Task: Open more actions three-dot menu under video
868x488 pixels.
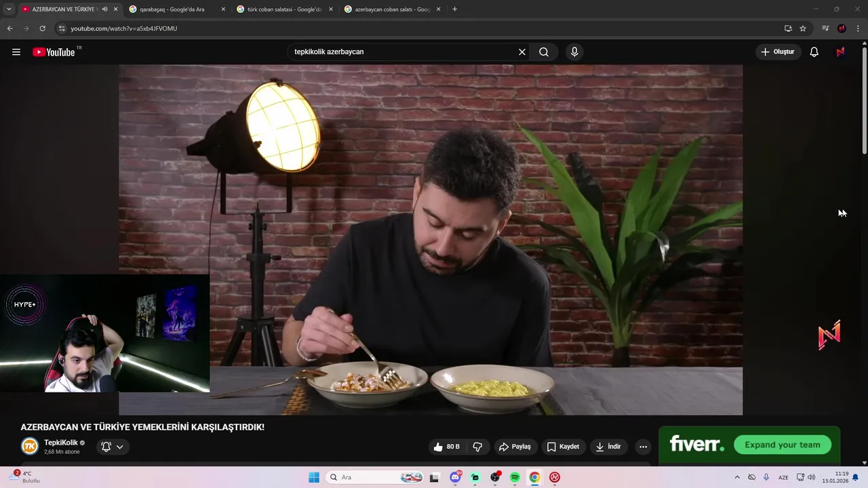Action: (x=644, y=447)
